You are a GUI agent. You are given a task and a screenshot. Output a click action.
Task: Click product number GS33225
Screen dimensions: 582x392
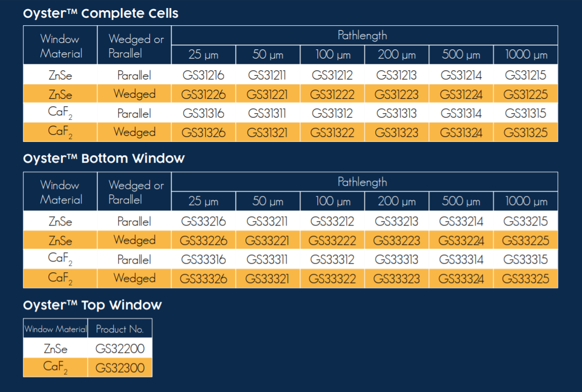[526, 241]
